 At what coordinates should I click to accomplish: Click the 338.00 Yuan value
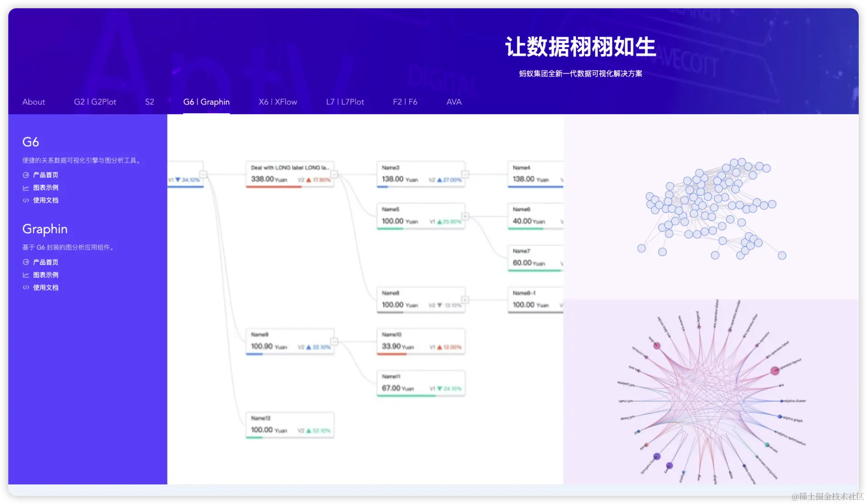pos(269,179)
